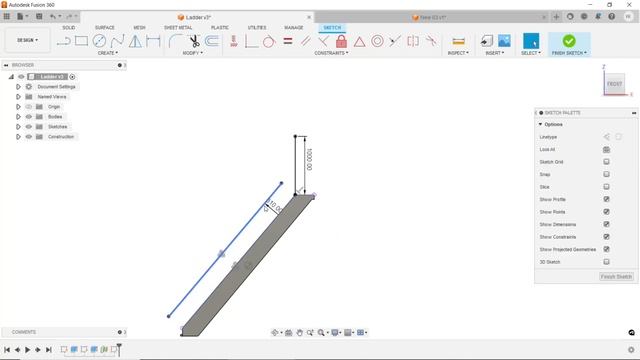The image size is (640, 360).
Task: Apply the Fix/Unfix lock constraint
Action: pyautogui.click(x=341, y=41)
